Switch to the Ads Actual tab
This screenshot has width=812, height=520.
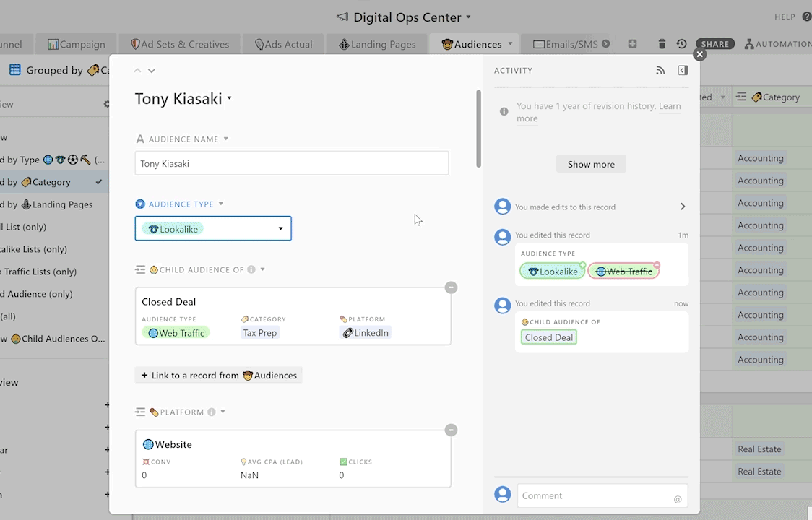(x=283, y=44)
